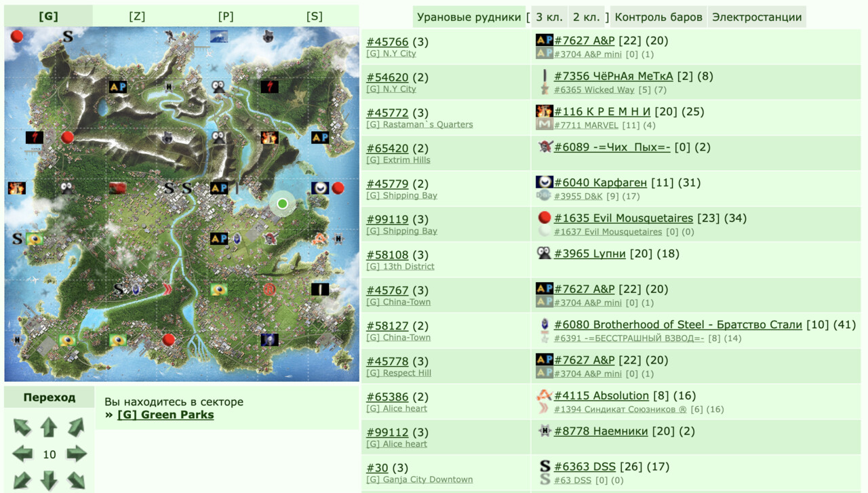Click the left arrow in Переход pad
The image size is (868, 493).
click(22, 454)
